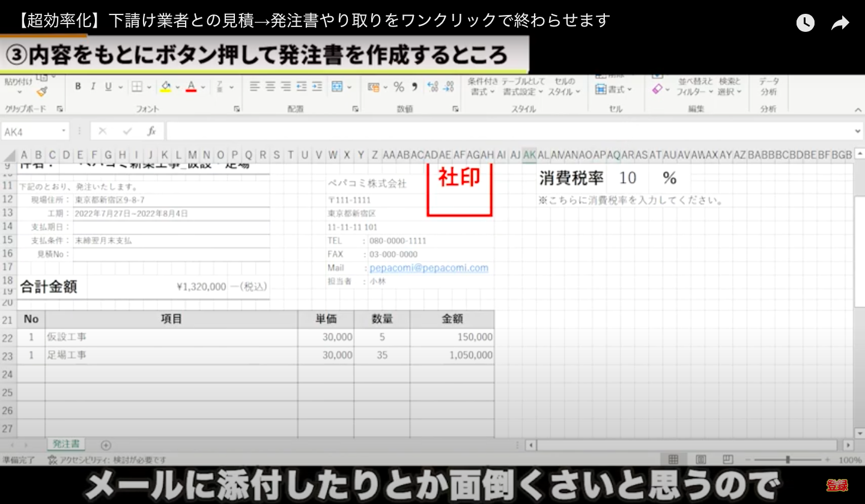Click the percent style icon
Viewport: 865px width, 504px height.
tap(399, 87)
